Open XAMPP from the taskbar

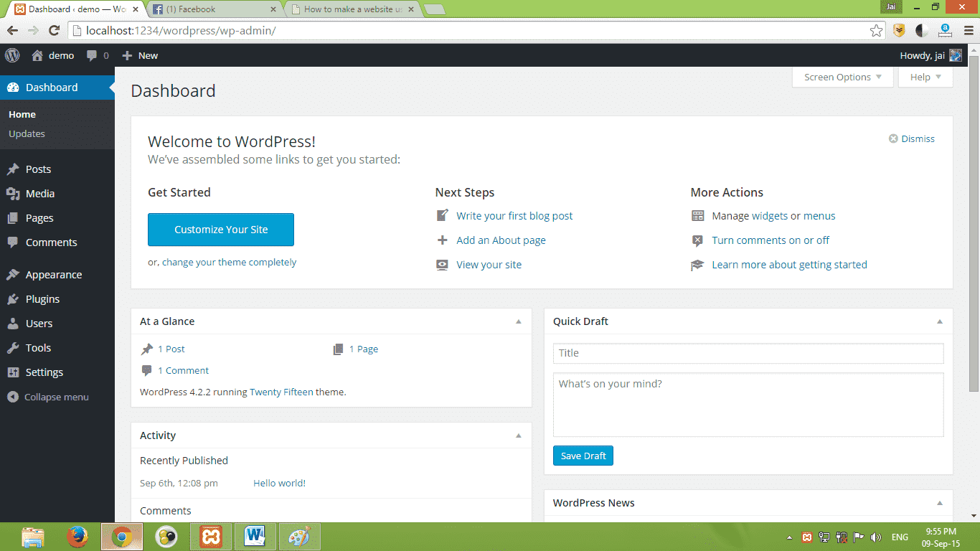(x=211, y=537)
